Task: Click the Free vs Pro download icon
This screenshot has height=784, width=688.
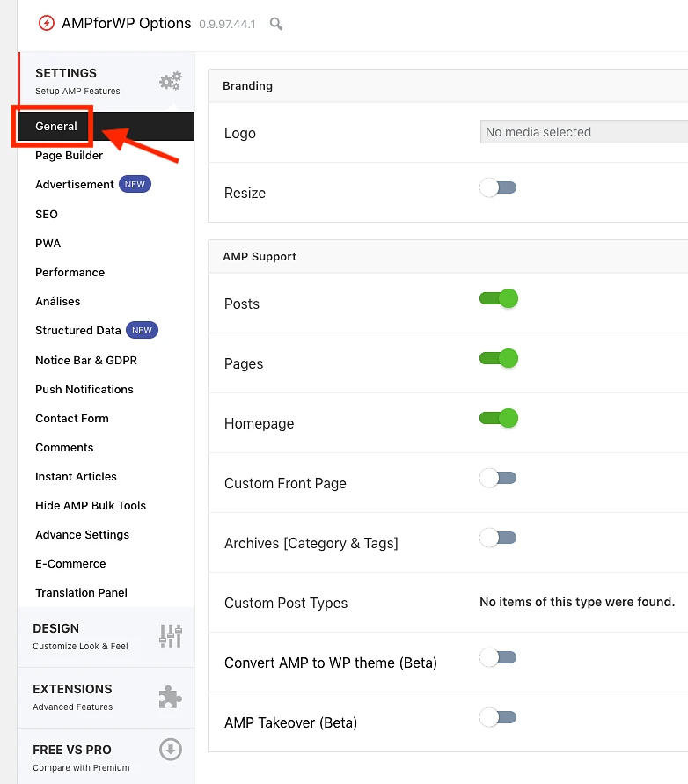Action: [x=171, y=750]
